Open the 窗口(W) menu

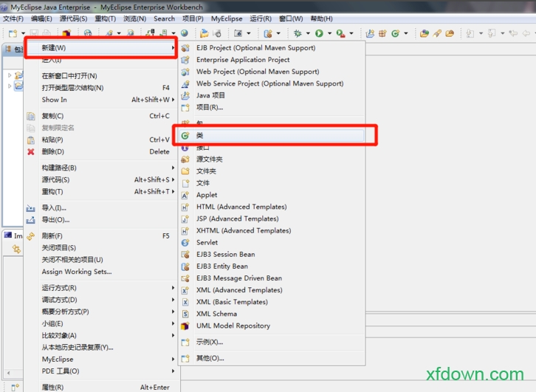291,18
